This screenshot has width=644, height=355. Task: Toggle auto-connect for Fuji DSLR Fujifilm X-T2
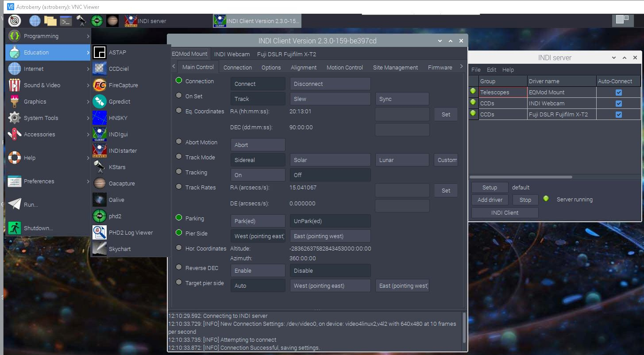[x=619, y=115]
